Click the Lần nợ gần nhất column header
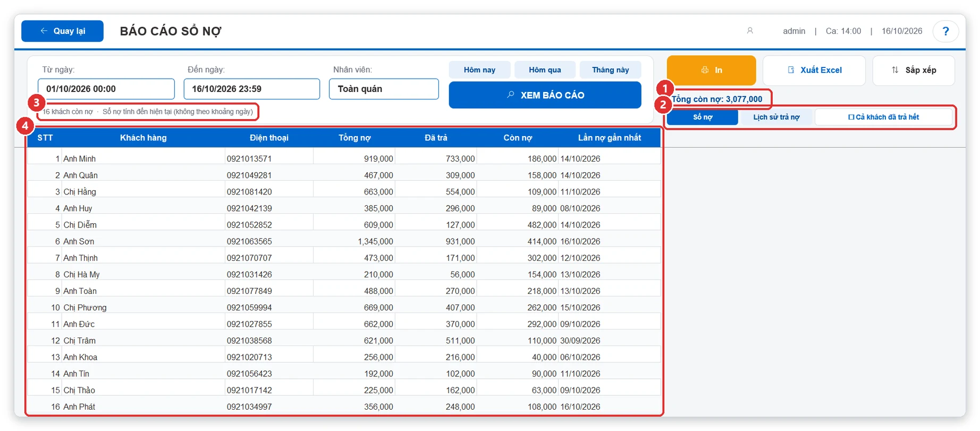980x431 pixels. (x=609, y=138)
